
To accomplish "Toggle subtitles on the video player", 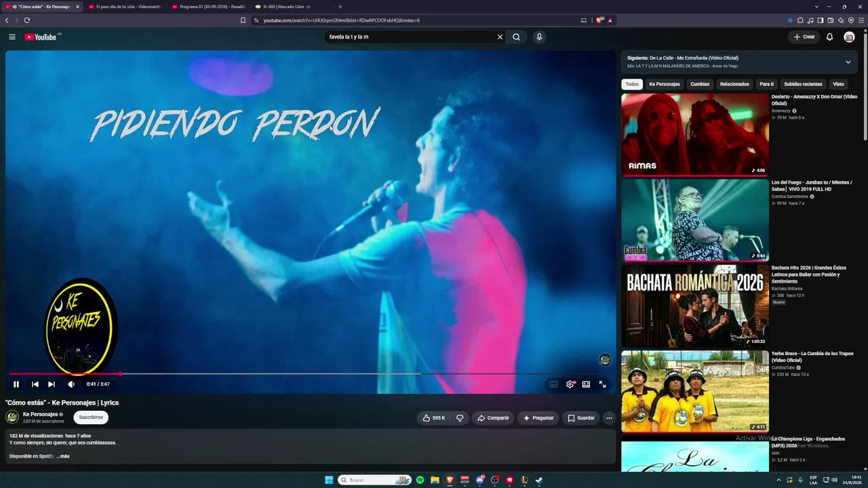I will 553,384.
